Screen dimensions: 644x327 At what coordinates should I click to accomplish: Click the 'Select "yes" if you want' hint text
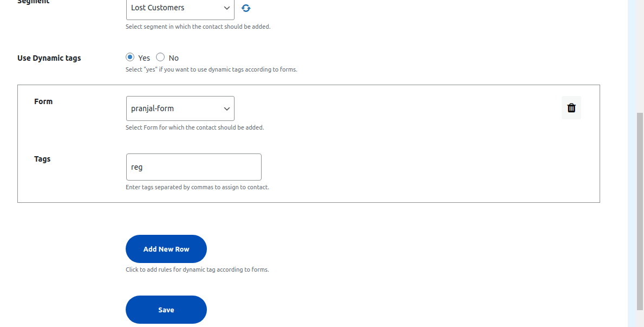click(x=211, y=69)
